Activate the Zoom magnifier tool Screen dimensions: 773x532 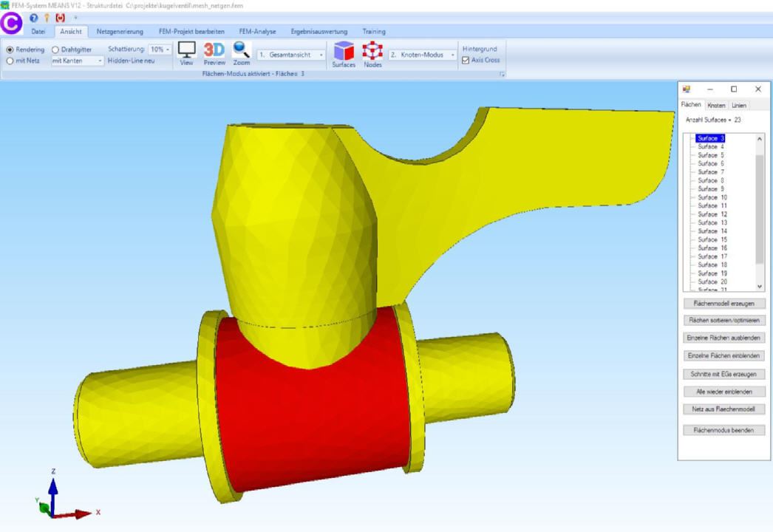point(241,53)
